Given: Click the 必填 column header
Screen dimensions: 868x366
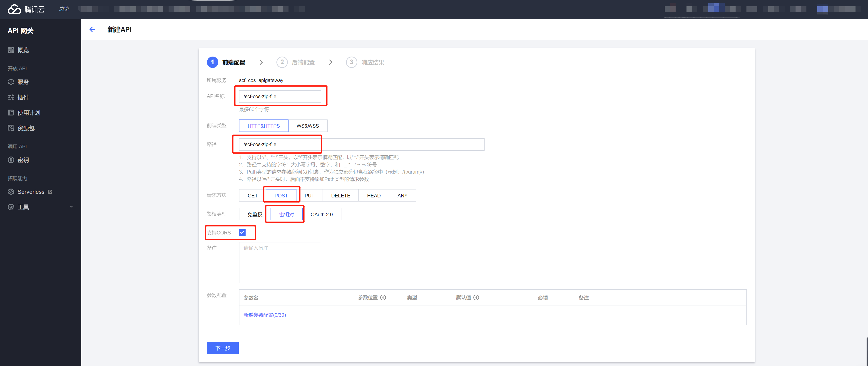Looking at the screenshot, I should (x=543, y=298).
